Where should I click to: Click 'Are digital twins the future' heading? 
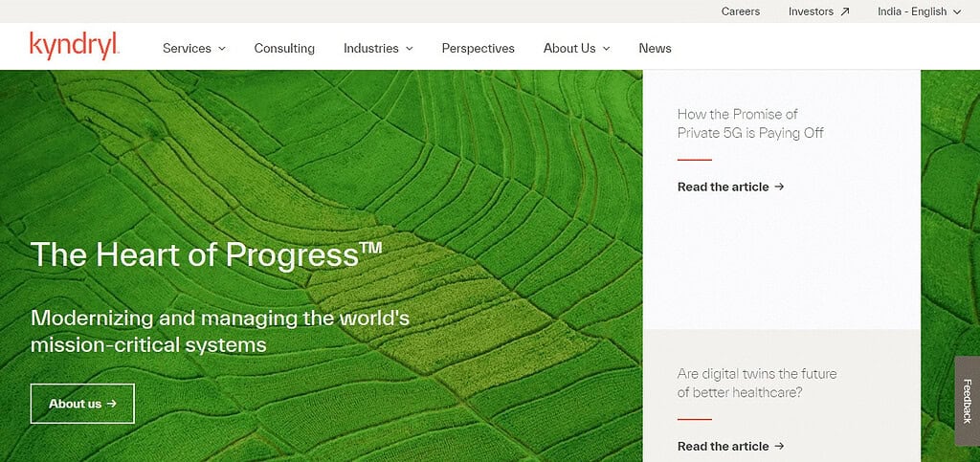coord(757,384)
